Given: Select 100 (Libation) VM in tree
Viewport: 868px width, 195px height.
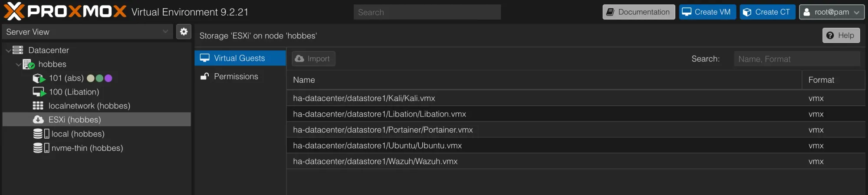Looking at the screenshot, I should pyautogui.click(x=74, y=92).
